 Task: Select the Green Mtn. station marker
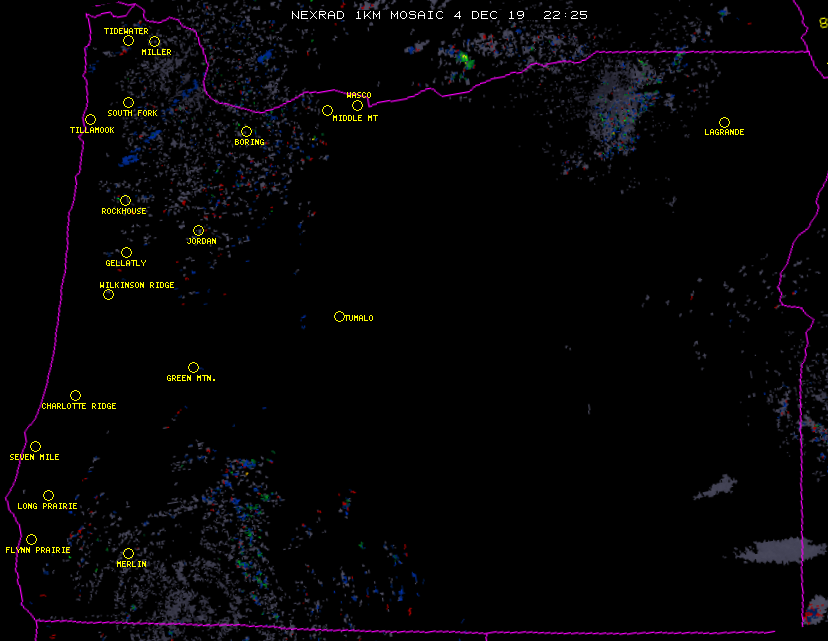pyautogui.click(x=193, y=367)
